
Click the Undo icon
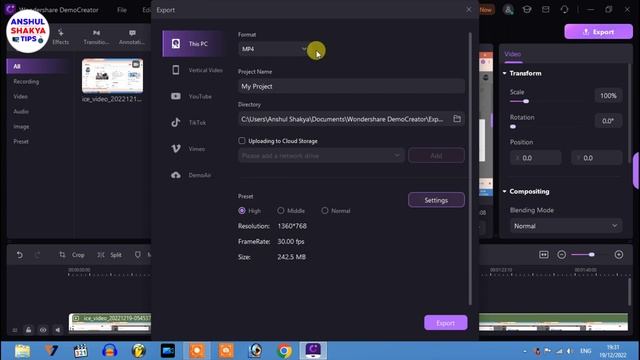[20, 255]
